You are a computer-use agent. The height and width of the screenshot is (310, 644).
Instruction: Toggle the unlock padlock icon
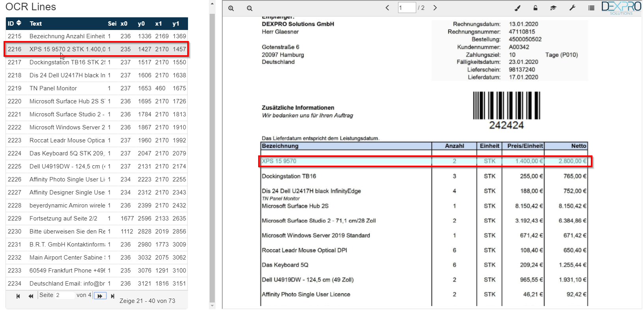535,8
